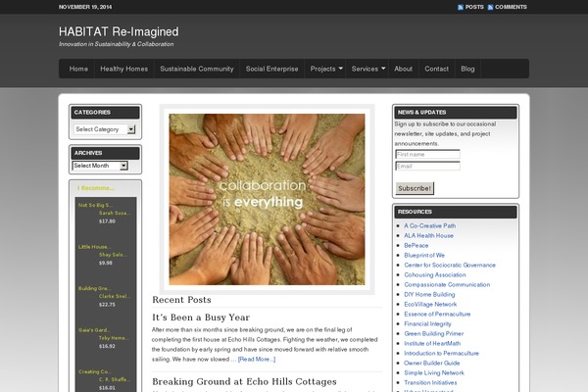Image resolution: width=588 pixels, height=392 pixels.
Task: Open the It's Been a Busy Year post
Action: 201,318
